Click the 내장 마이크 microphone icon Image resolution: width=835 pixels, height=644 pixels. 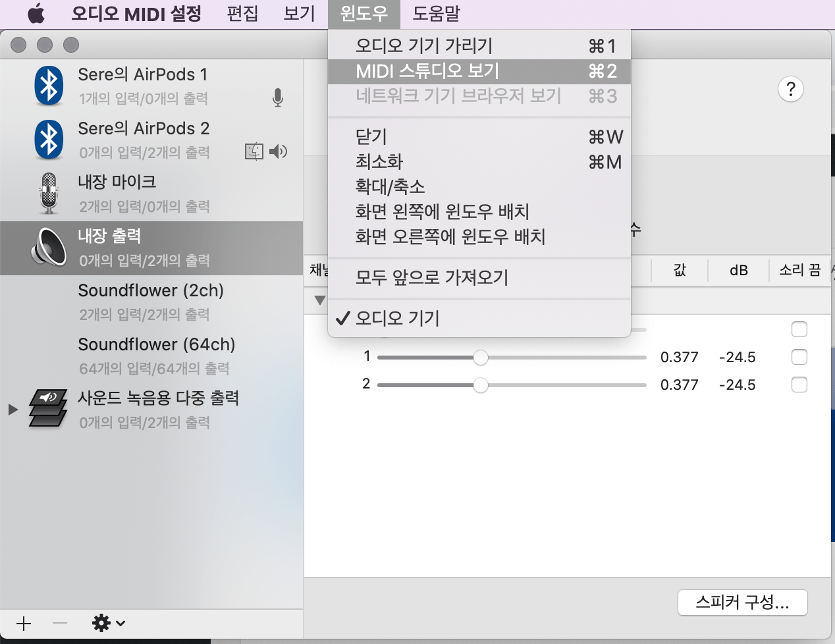[x=49, y=194]
